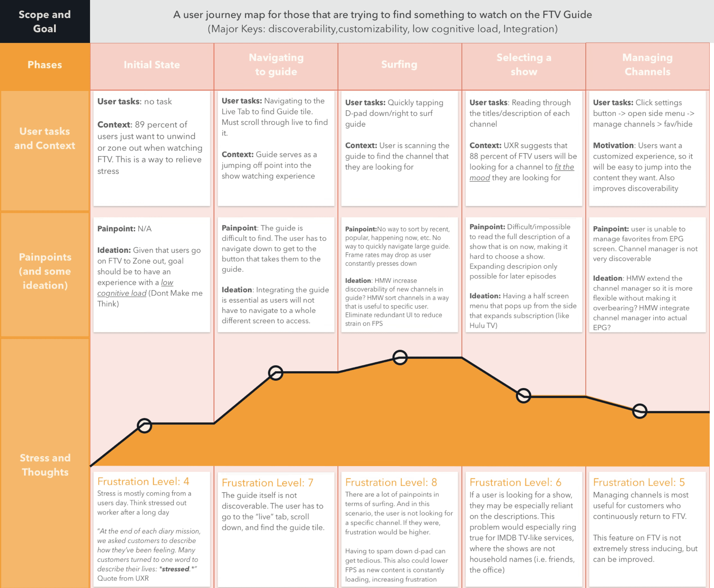Image resolution: width=714 pixels, height=588 pixels.
Task: Select the User tasks and Context label
Action: click(x=45, y=138)
